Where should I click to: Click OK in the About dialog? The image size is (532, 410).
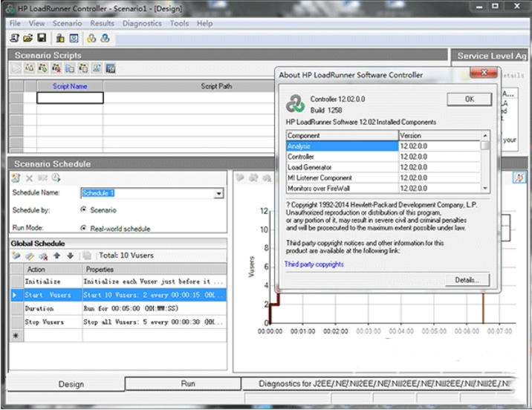[469, 99]
